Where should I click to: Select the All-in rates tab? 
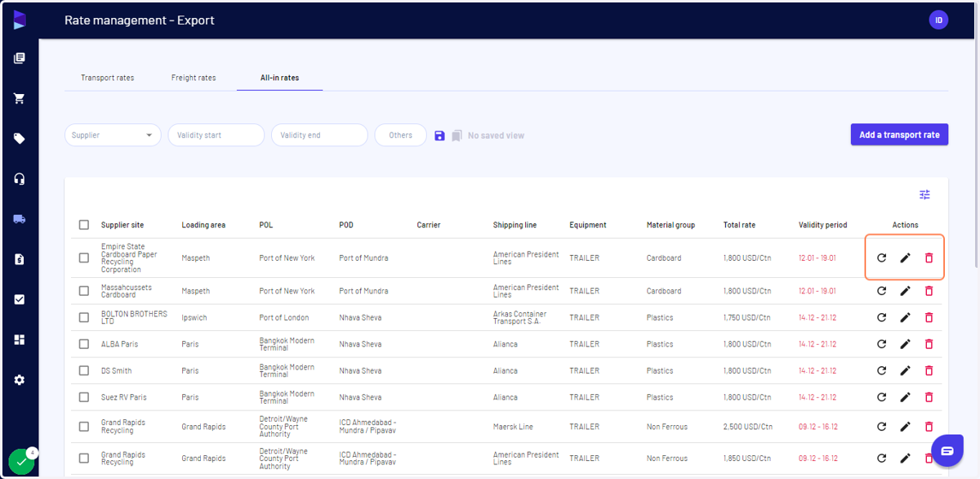pyautogui.click(x=279, y=78)
